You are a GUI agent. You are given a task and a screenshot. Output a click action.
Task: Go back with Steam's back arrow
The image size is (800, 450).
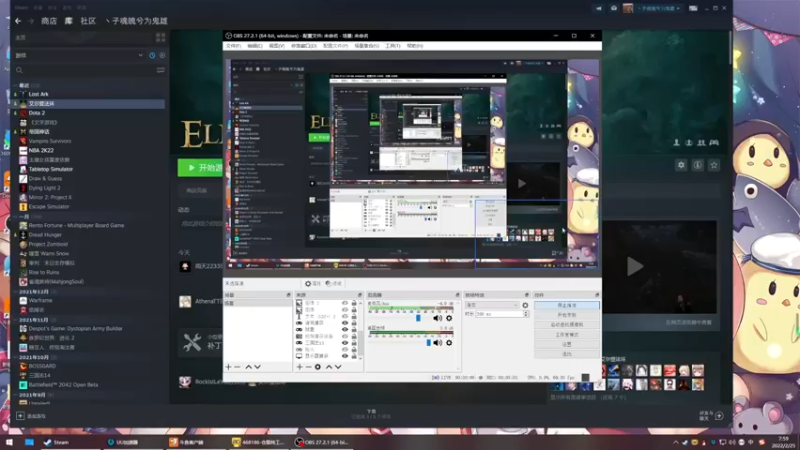[18, 21]
